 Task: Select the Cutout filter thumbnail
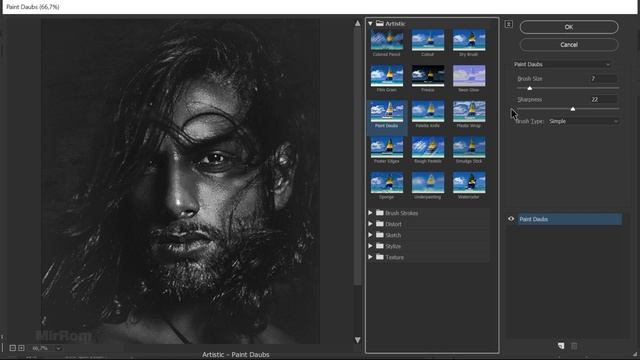428,40
